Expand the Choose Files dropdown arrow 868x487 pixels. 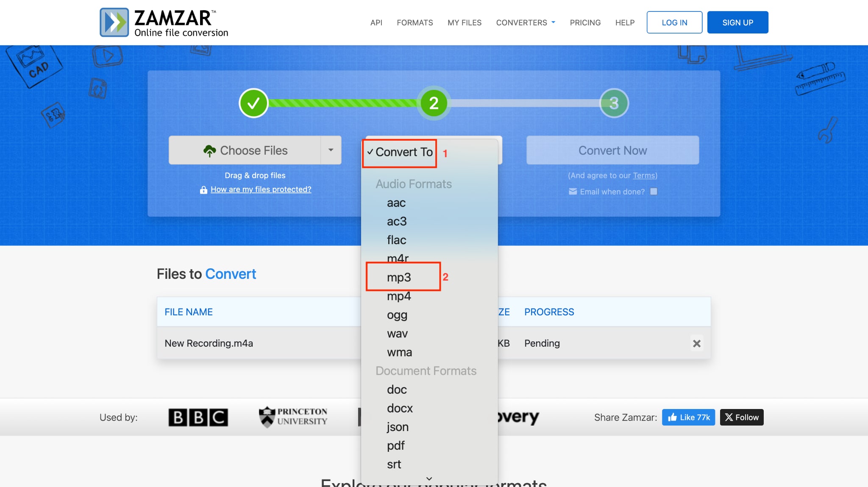pyautogui.click(x=331, y=150)
